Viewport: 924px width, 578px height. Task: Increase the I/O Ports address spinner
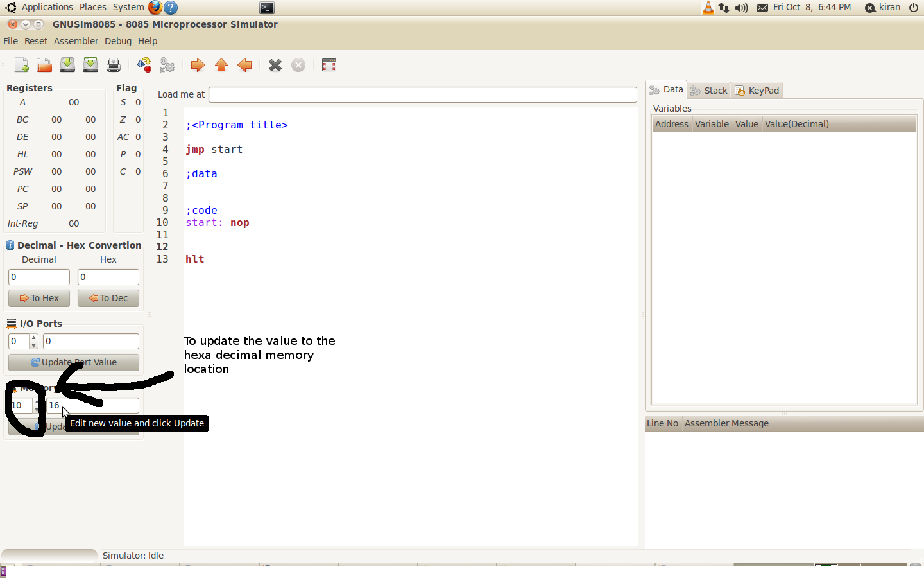[x=34, y=338]
